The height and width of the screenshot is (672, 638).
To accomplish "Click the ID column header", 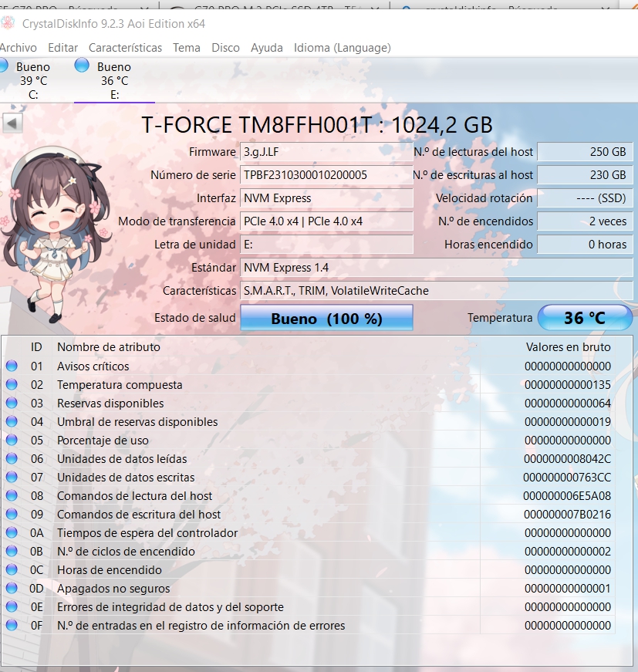I will click(36, 347).
